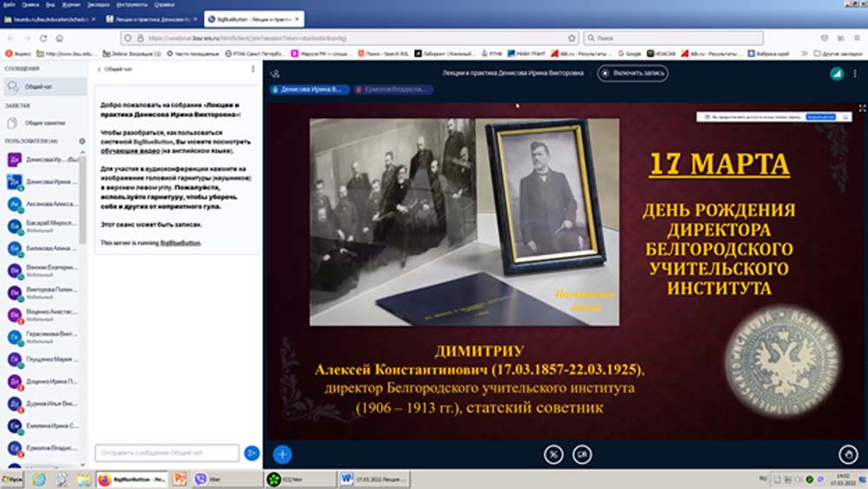This screenshot has height=489, width=868.
Task: Toggle the muted microphone button
Action: [x=554, y=453]
